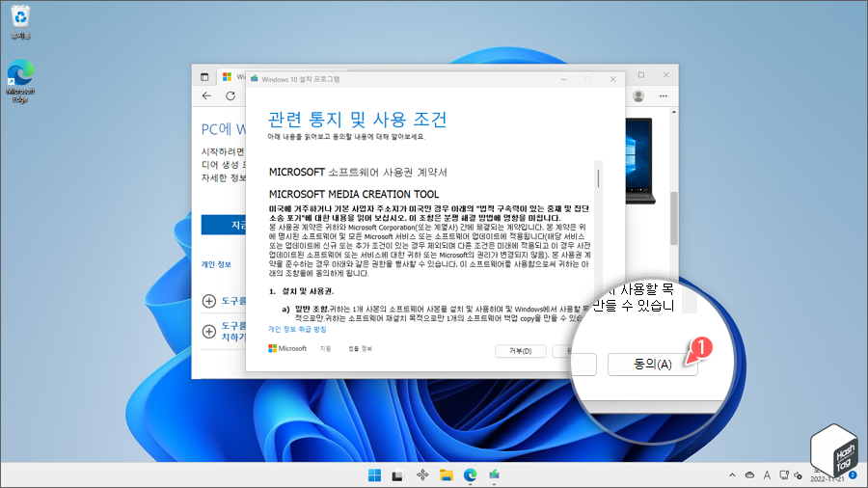The height and width of the screenshot is (488, 868).
Task: Open Task View on the taskbar
Action: [x=397, y=475]
